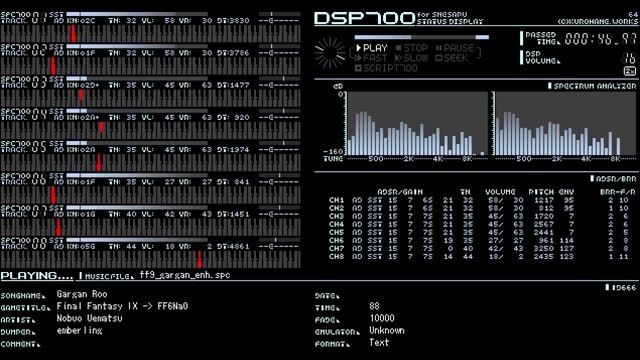Click CH7 pitch value 3250
This screenshot has width=640, height=360.
point(544,249)
